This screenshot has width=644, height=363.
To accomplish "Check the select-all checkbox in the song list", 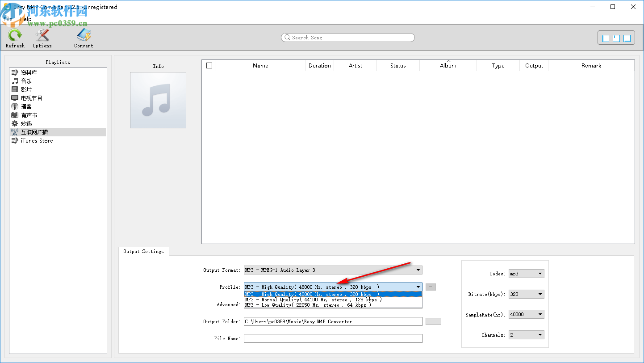I will coord(209,65).
